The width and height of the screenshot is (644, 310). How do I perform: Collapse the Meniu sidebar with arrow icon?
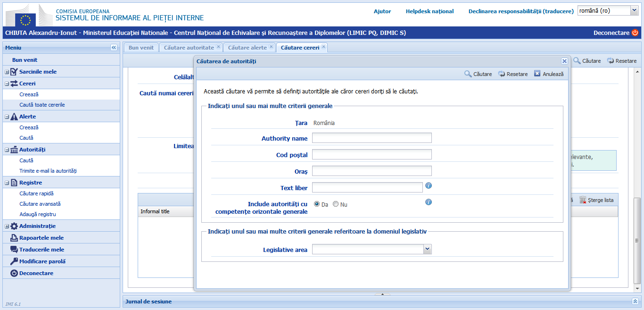(114, 48)
